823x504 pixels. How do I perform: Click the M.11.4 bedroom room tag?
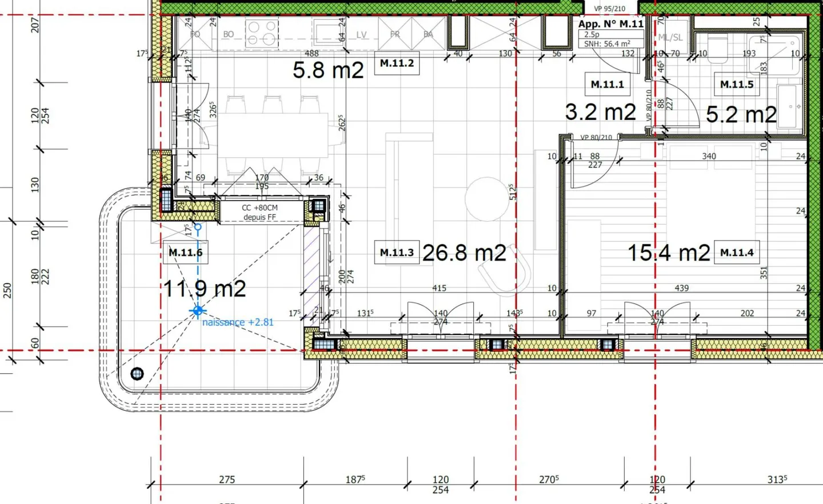pyautogui.click(x=736, y=252)
